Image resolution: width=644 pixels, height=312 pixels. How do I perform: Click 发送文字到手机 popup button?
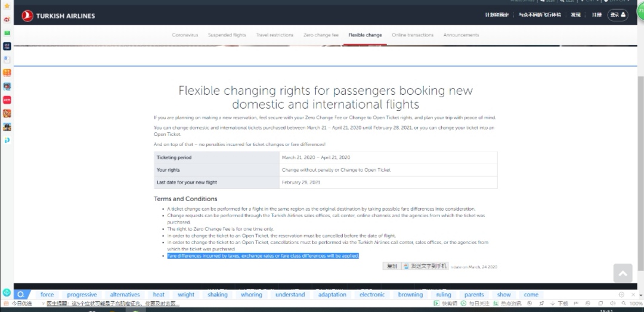(425, 266)
